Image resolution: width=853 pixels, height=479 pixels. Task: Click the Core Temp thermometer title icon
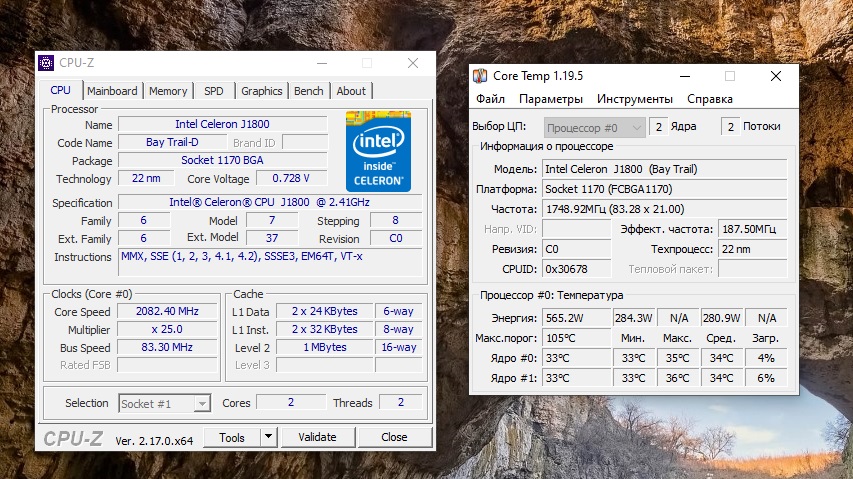pyautogui.click(x=480, y=76)
